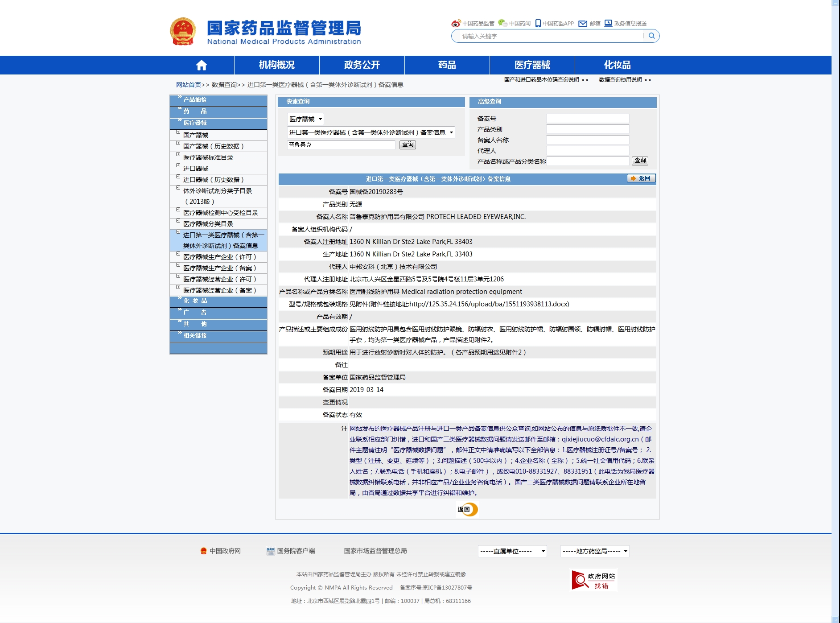
Task: Open the 医疗器械 category dropdown
Action: (x=305, y=119)
